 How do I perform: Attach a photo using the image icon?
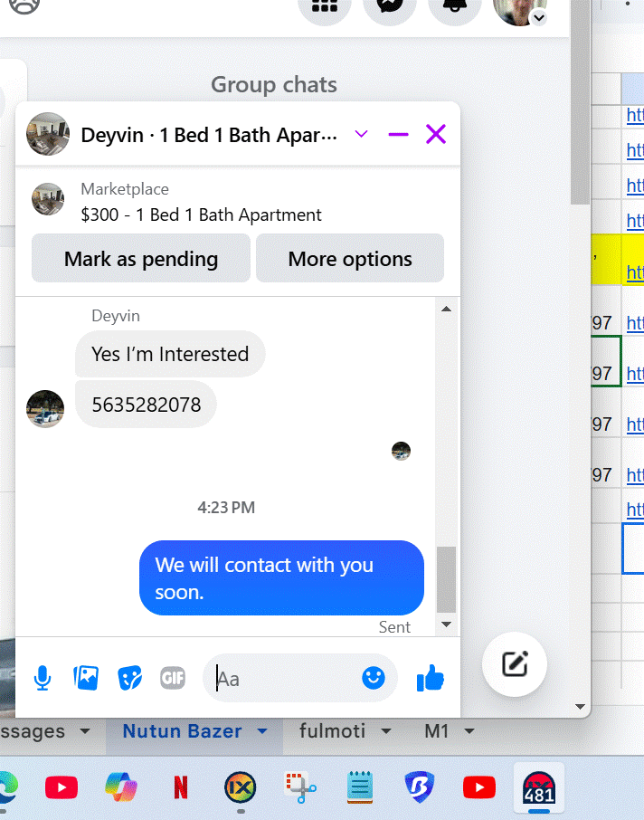click(86, 678)
